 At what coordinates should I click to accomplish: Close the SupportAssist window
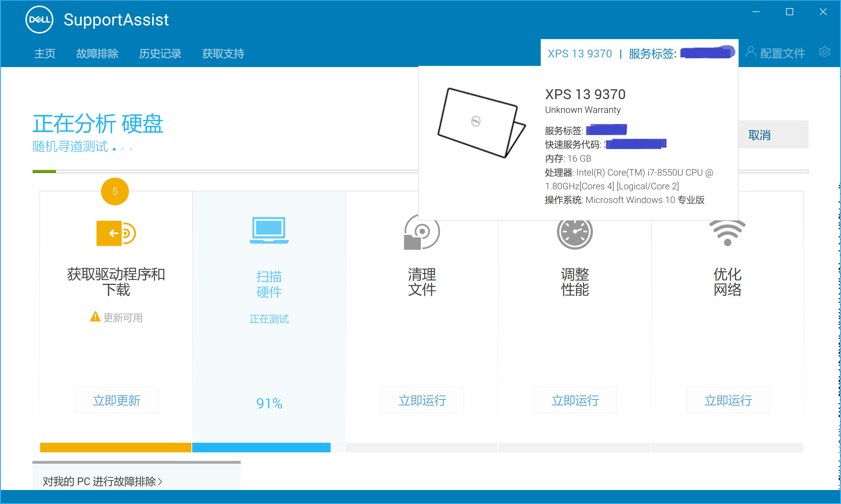(x=823, y=12)
